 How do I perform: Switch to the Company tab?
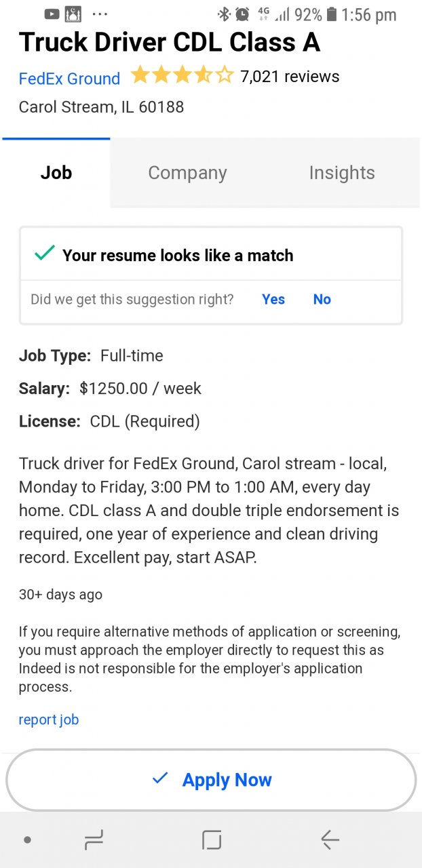click(x=187, y=173)
